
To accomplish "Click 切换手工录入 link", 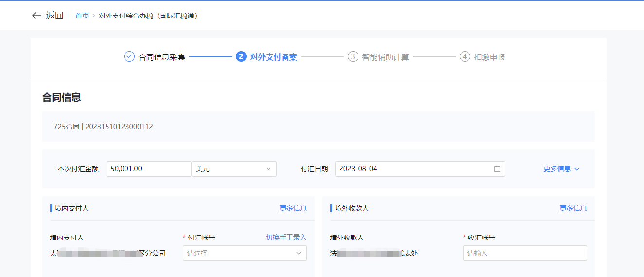I will tap(286, 238).
